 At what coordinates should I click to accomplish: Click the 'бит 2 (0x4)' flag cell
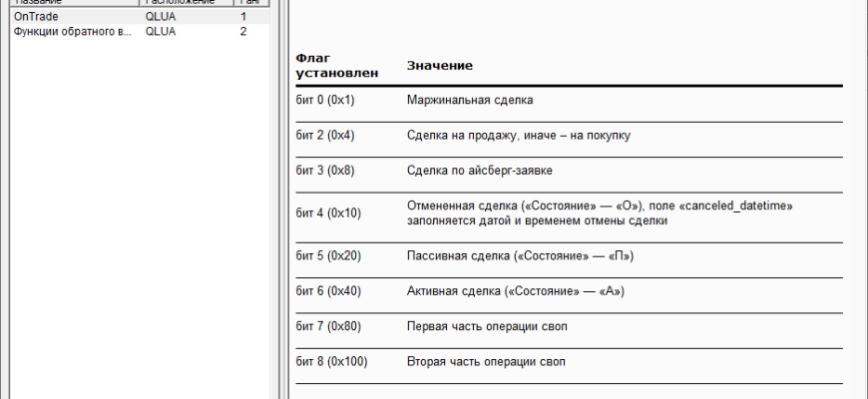(x=325, y=135)
